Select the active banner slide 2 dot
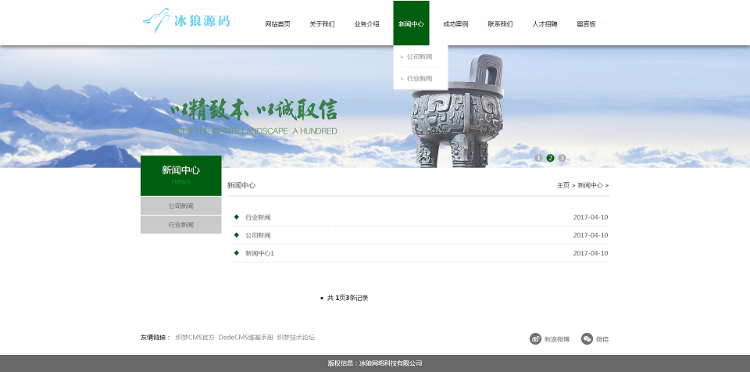The width and height of the screenshot is (750, 372). (550, 158)
